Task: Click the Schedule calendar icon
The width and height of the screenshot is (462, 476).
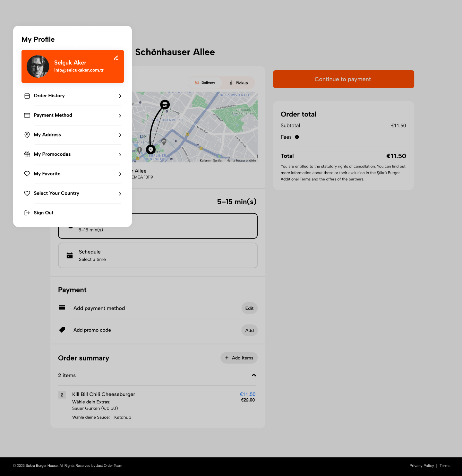Action: [70, 255]
